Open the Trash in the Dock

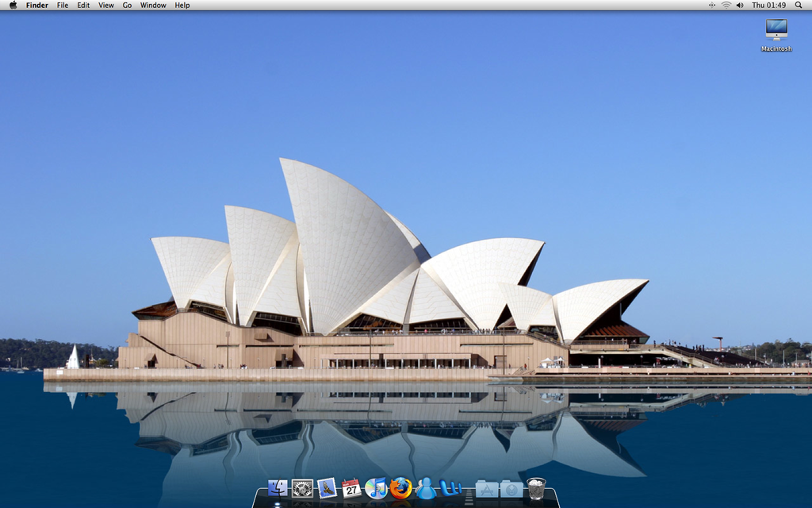pyautogui.click(x=537, y=488)
